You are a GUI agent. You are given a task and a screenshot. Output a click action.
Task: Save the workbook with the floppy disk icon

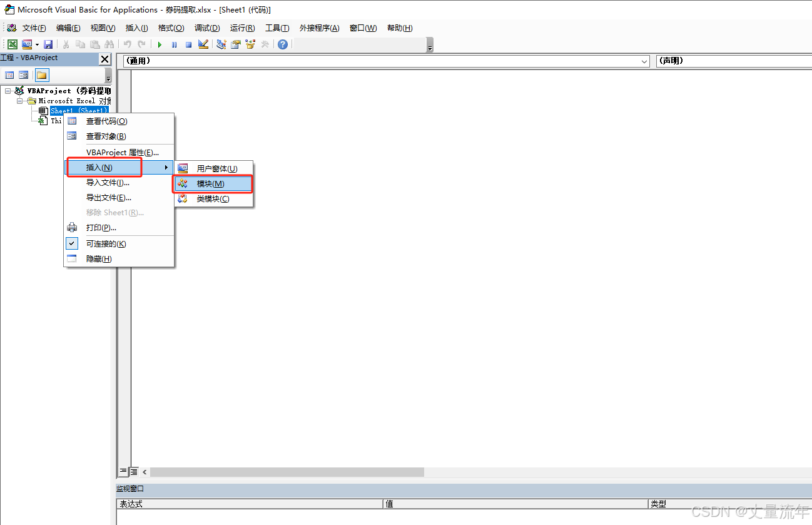[x=48, y=44]
